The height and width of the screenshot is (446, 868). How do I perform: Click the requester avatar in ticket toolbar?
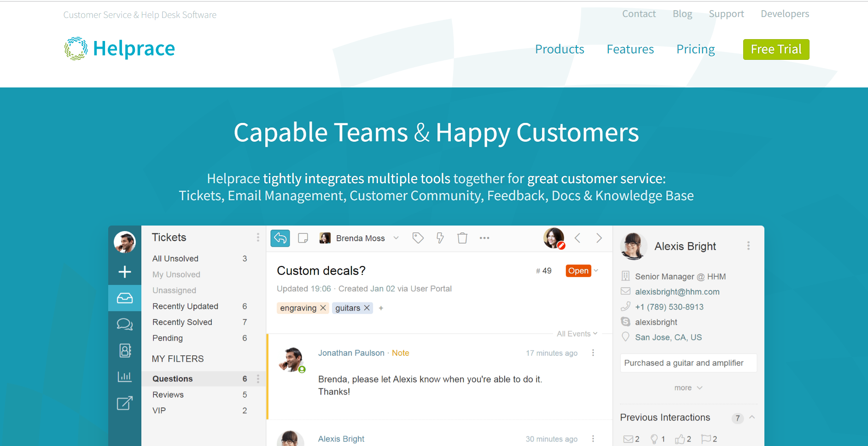pyautogui.click(x=554, y=238)
